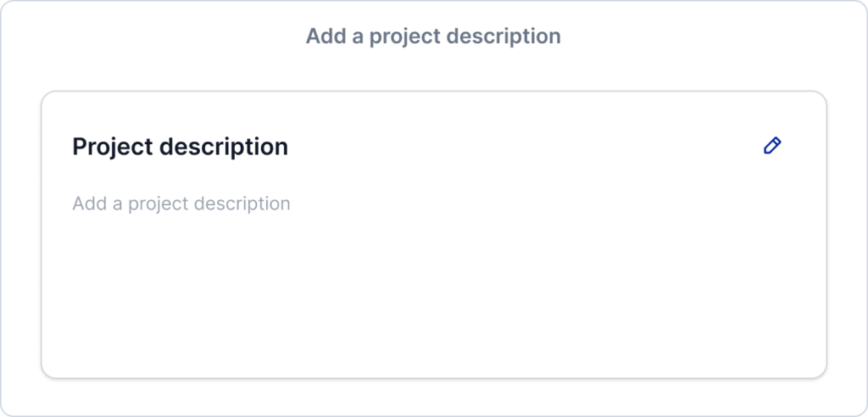Click the "Project description" card heading
The image size is (868, 417).
coord(180,147)
